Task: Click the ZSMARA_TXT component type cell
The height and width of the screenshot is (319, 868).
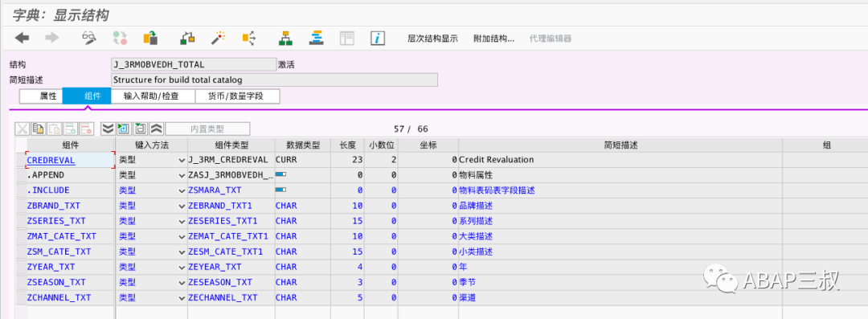Action: coord(231,190)
